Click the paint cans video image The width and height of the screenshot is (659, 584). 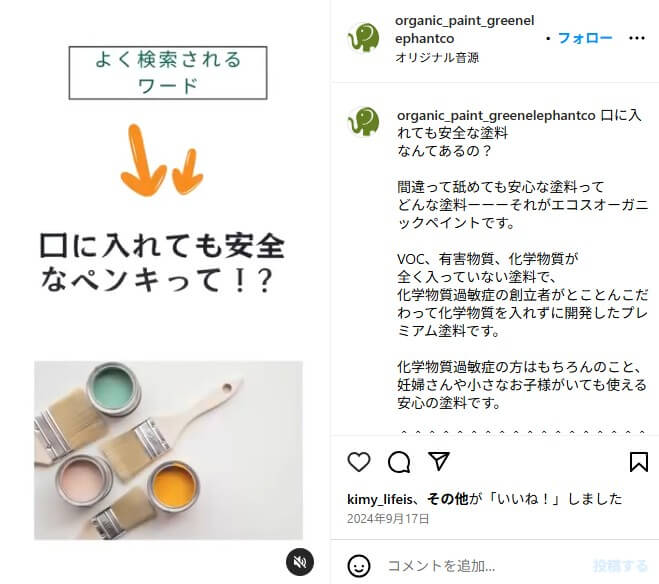(x=168, y=450)
